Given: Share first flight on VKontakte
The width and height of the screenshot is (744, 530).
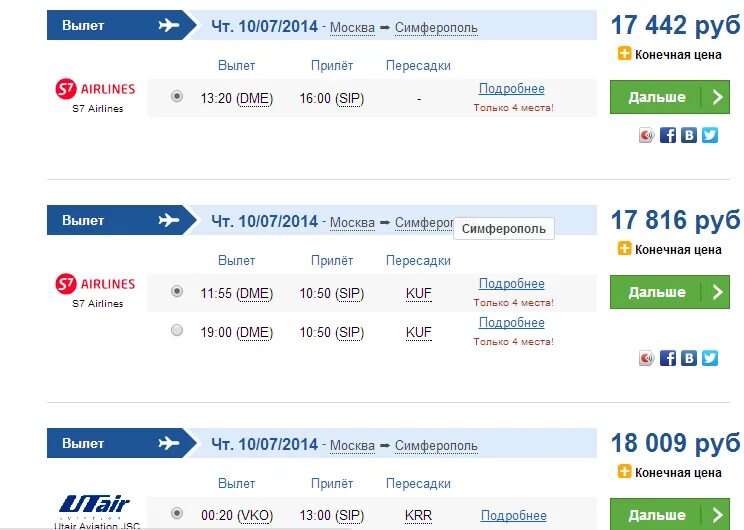Looking at the screenshot, I should click(689, 135).
